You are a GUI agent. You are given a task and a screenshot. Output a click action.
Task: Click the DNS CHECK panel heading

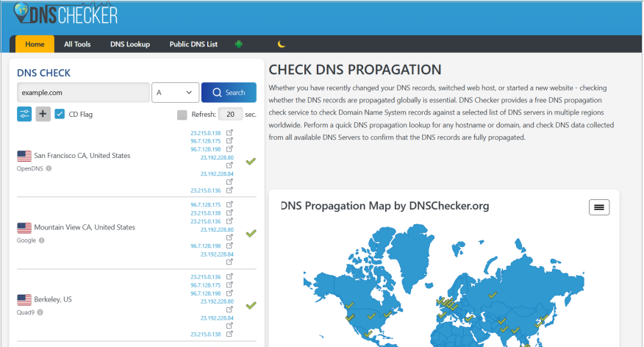pos(43,73)
